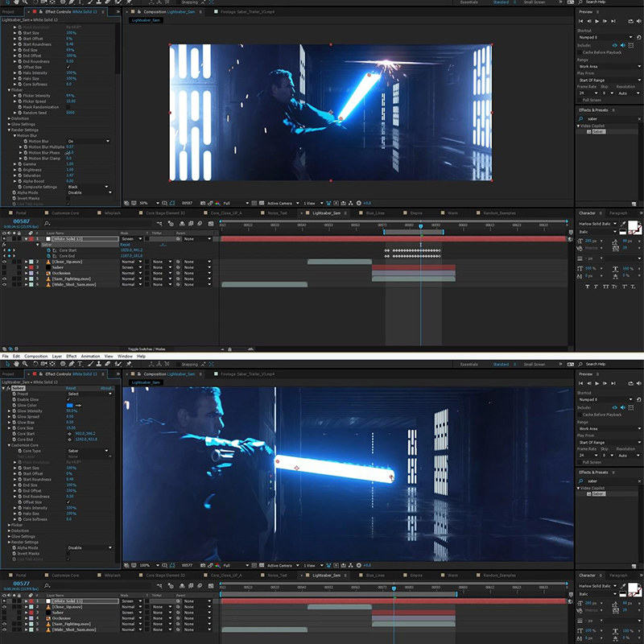
Task: Toggle Invert Masks checkbox in lower Effect Controls
Action: pos(68,554)
